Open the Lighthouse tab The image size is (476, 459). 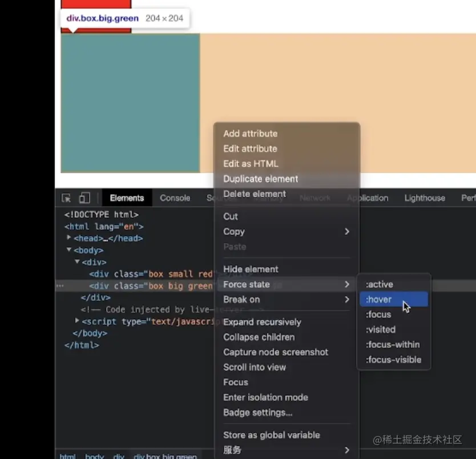pyautogui.click(x=425, y=198)
